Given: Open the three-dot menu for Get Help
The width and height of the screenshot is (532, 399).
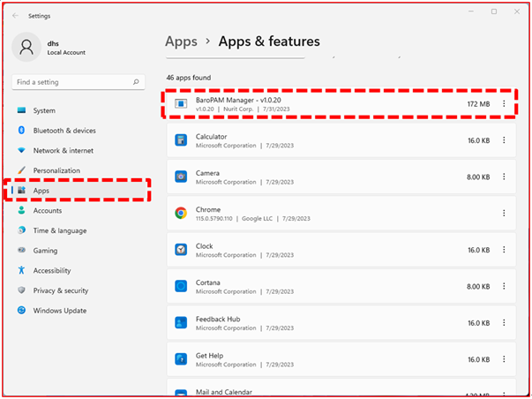Looking at the screenshot, I should point(504,359).
